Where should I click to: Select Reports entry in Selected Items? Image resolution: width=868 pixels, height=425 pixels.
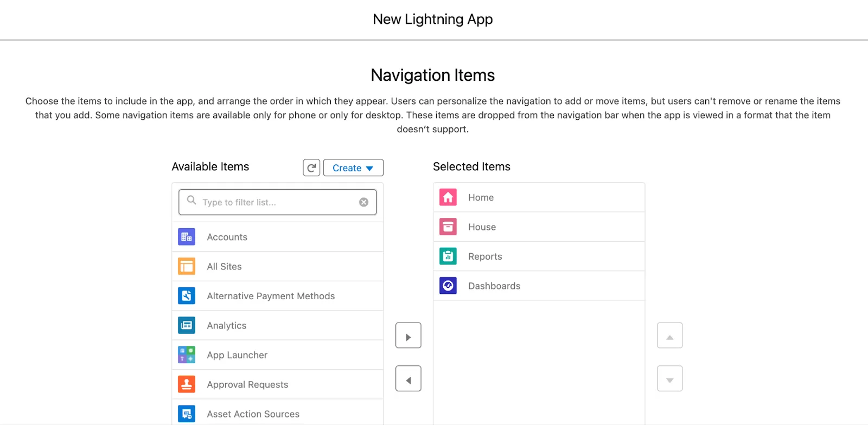[x=485, y=256]
